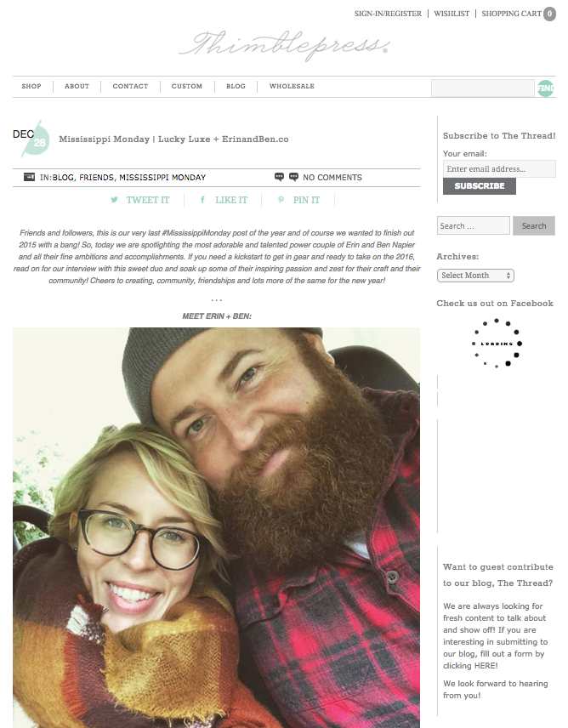Open the Shop menu item
568x728 pixels.
(x=31, y=87)
